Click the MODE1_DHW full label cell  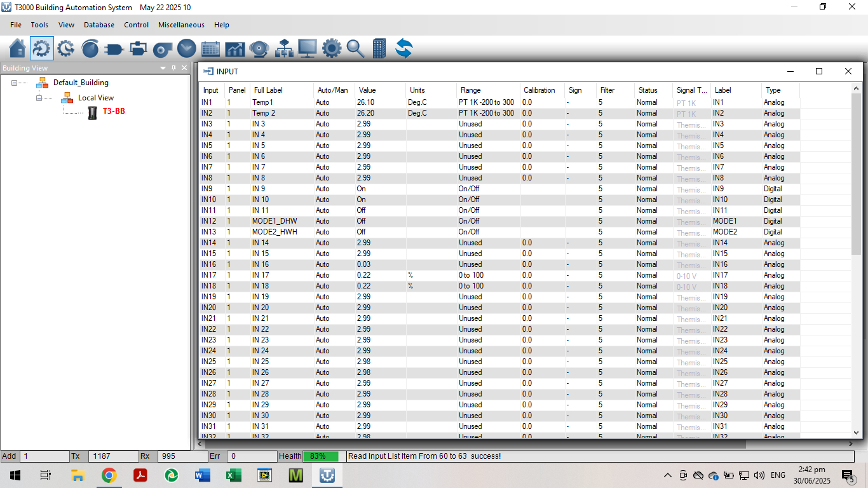tap(275, 221)
